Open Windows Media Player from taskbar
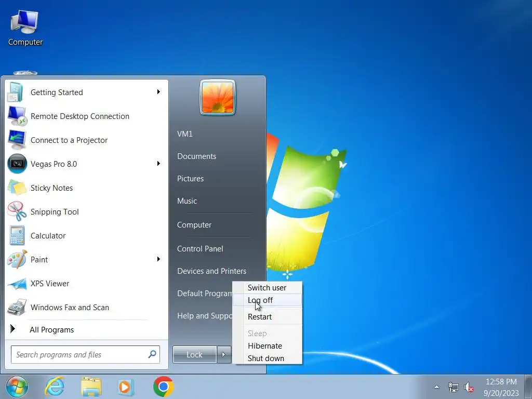 pos(126,387)
